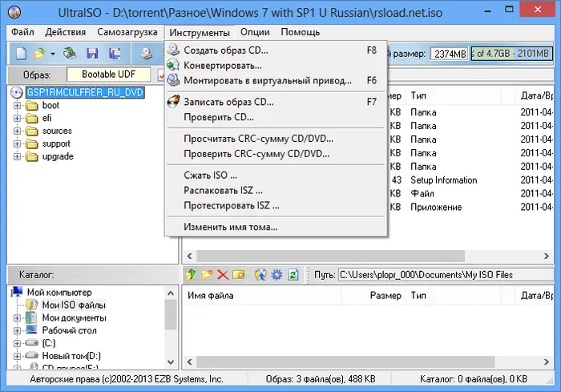
Task: Click the Путь path input field
Action: pos(446,275)
